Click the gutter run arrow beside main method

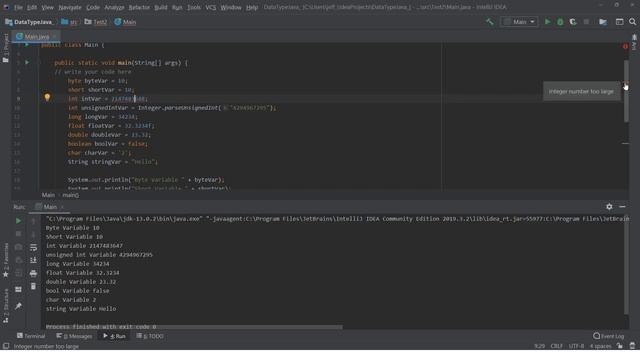(27, 62)
